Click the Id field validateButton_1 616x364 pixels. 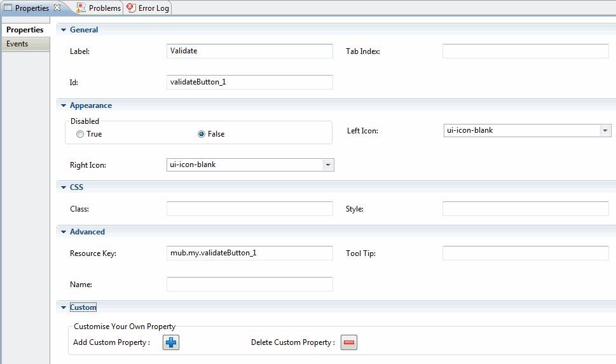249,82
